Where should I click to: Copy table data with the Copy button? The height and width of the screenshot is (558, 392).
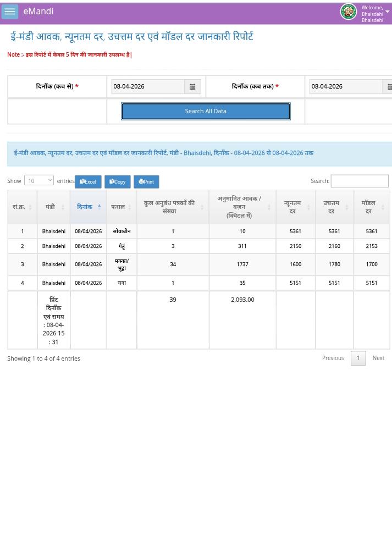(x=117, y=181)
